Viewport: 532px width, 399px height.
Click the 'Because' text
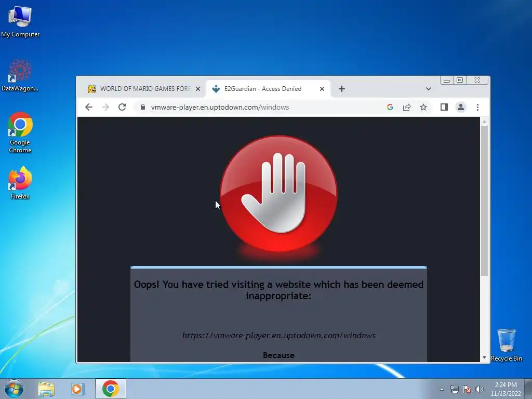click(278, 355)
